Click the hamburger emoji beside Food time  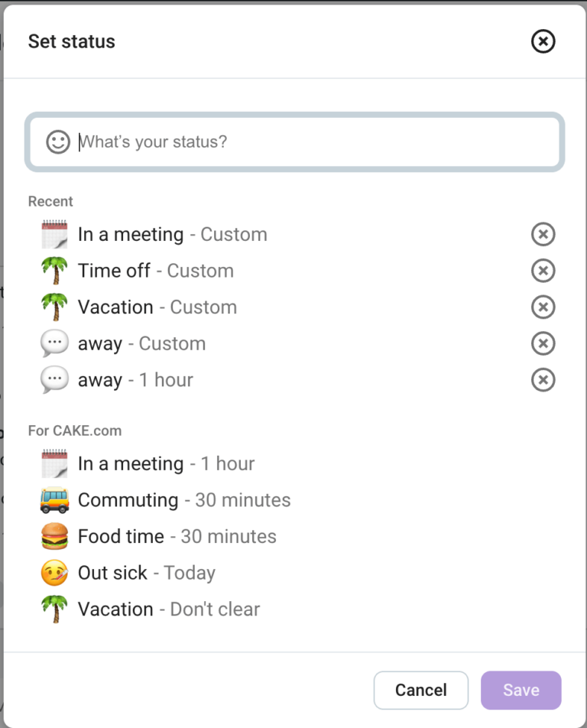click(x=54, y=536)
